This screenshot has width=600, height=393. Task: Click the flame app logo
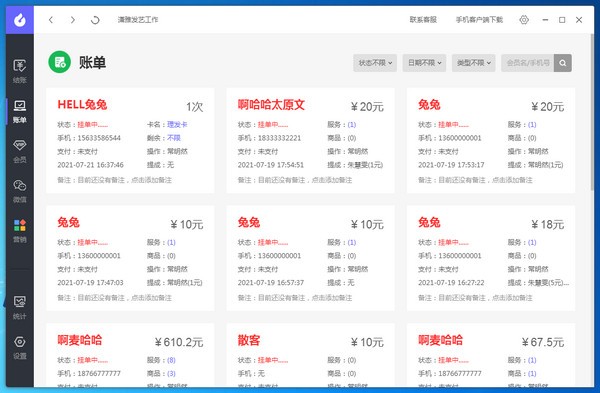20,20
